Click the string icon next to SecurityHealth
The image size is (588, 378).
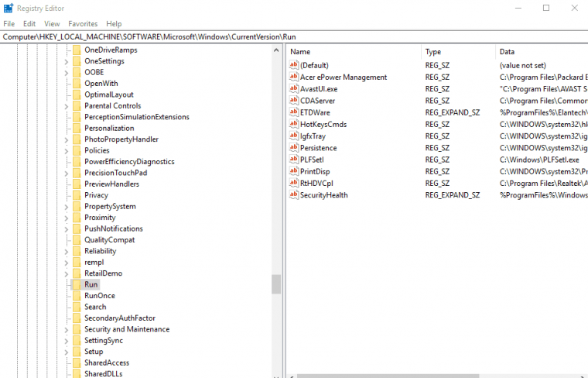tap(293, 195)
